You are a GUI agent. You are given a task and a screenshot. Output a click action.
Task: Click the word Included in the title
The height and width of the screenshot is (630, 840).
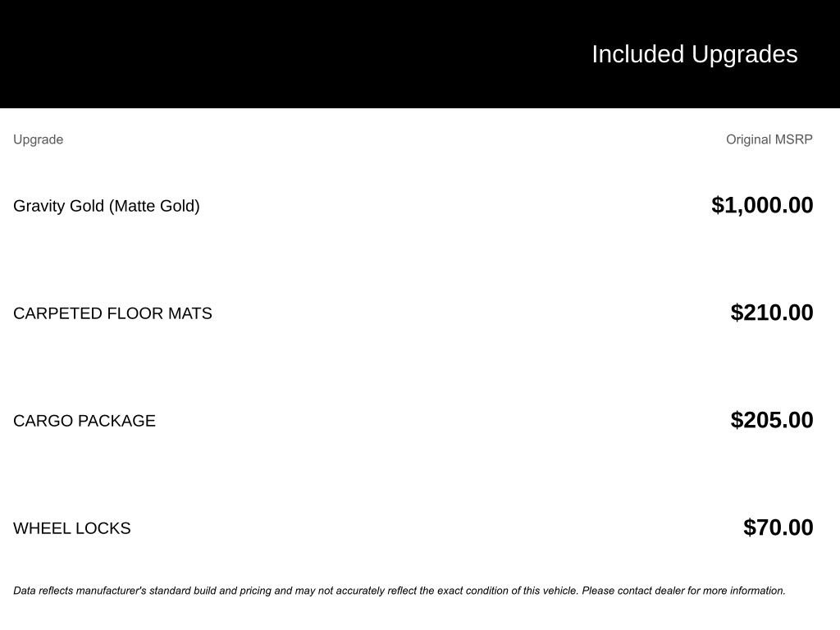tap(637, 54)
